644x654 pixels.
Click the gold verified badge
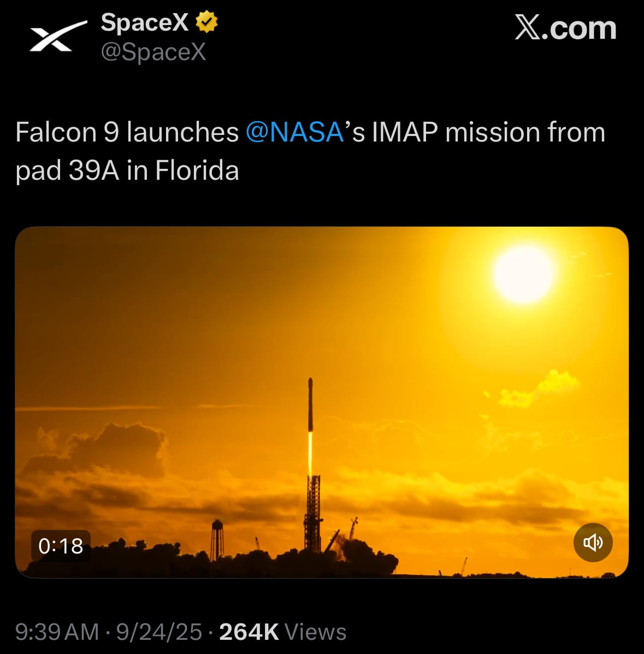pyautogui.click(x=207, y=23)
